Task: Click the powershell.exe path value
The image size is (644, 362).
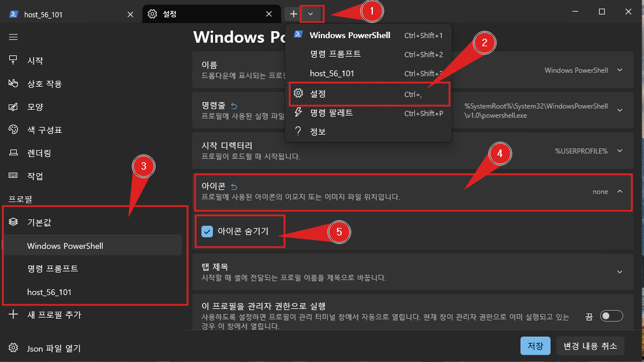Action: [536, 110]
